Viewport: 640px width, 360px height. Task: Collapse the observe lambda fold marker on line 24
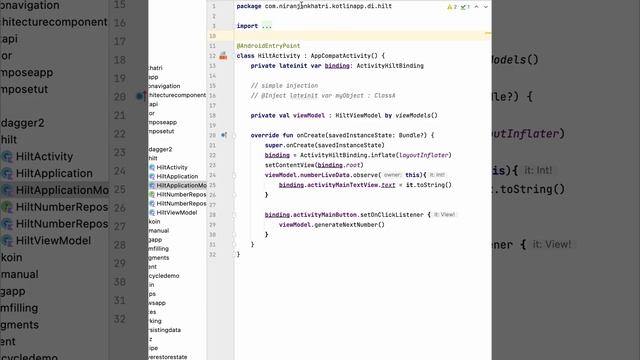234,175
